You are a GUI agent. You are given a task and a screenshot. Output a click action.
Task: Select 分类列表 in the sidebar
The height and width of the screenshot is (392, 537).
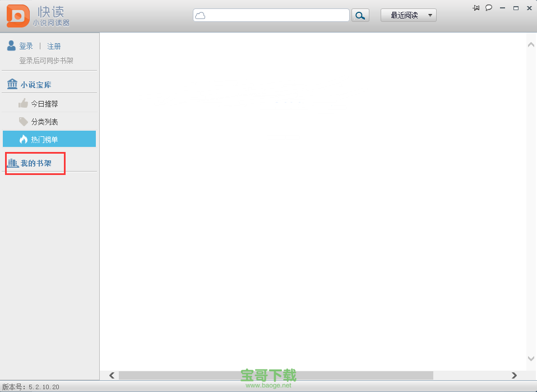tap(44, 122)
